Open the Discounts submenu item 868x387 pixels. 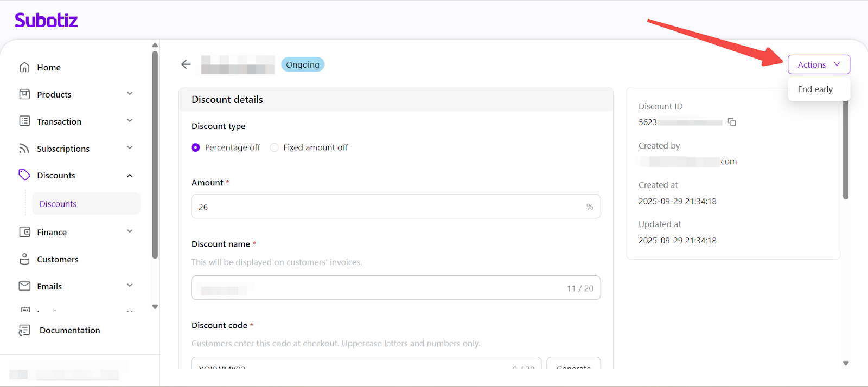58,204
